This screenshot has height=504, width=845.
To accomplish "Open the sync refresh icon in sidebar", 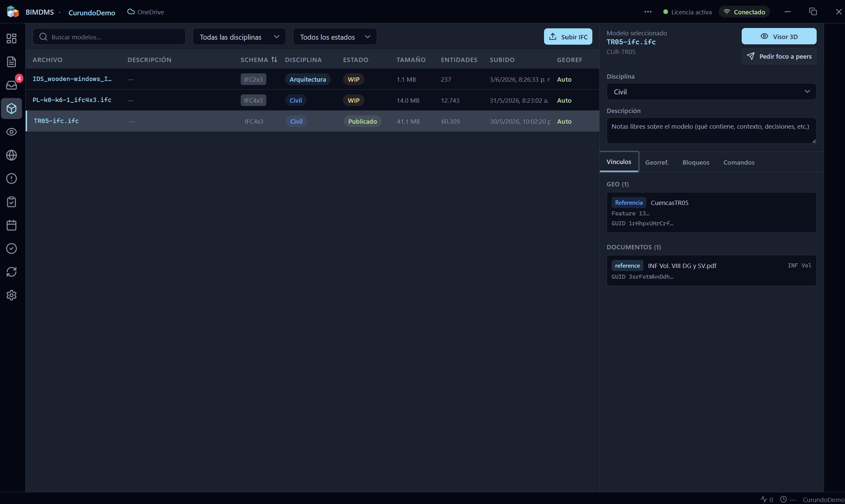I will pos(12,272).
